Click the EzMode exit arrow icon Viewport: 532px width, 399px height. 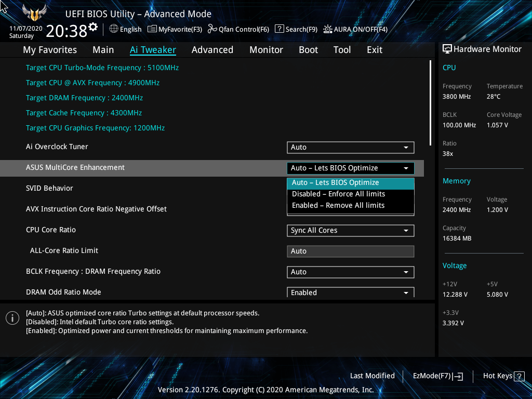458,376
